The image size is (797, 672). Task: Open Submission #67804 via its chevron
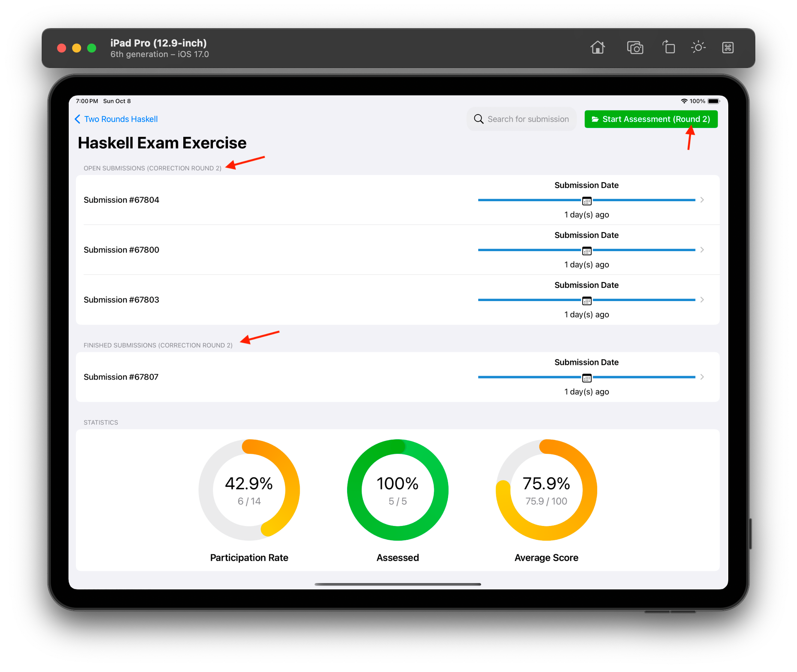click(x=701, y=200)
